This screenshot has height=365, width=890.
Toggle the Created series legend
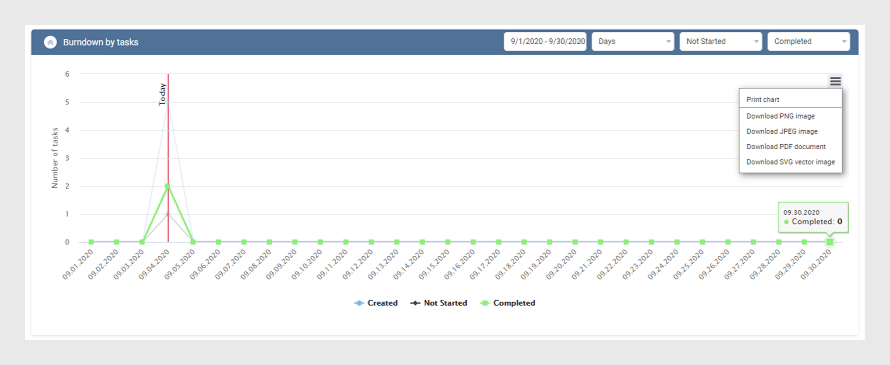[x=376, y=303]
